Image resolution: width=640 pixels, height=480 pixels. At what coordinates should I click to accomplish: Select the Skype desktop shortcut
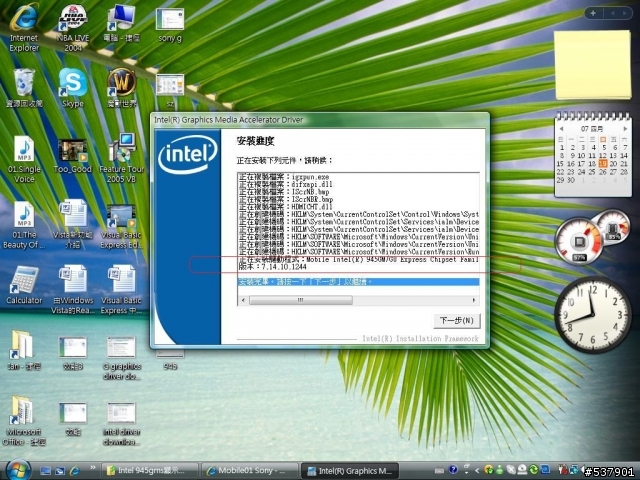(73, 88)
